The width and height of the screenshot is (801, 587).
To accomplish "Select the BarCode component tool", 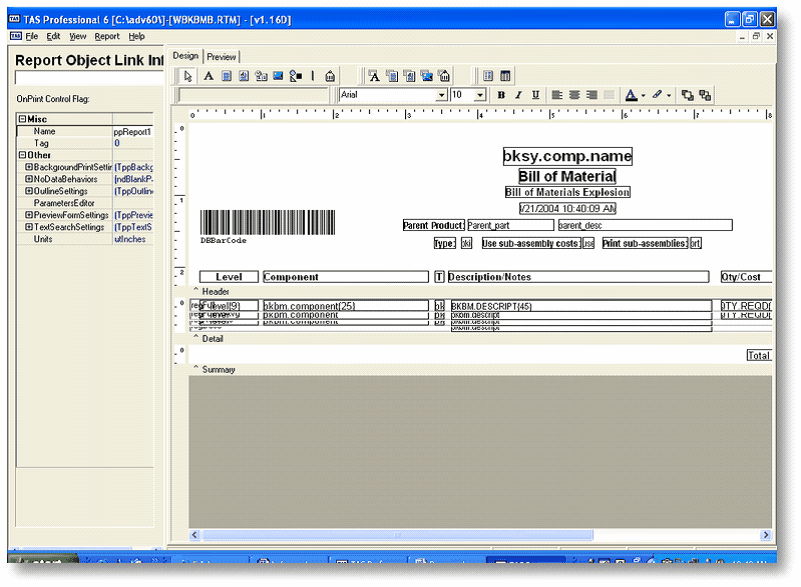I will pos(330,76).
